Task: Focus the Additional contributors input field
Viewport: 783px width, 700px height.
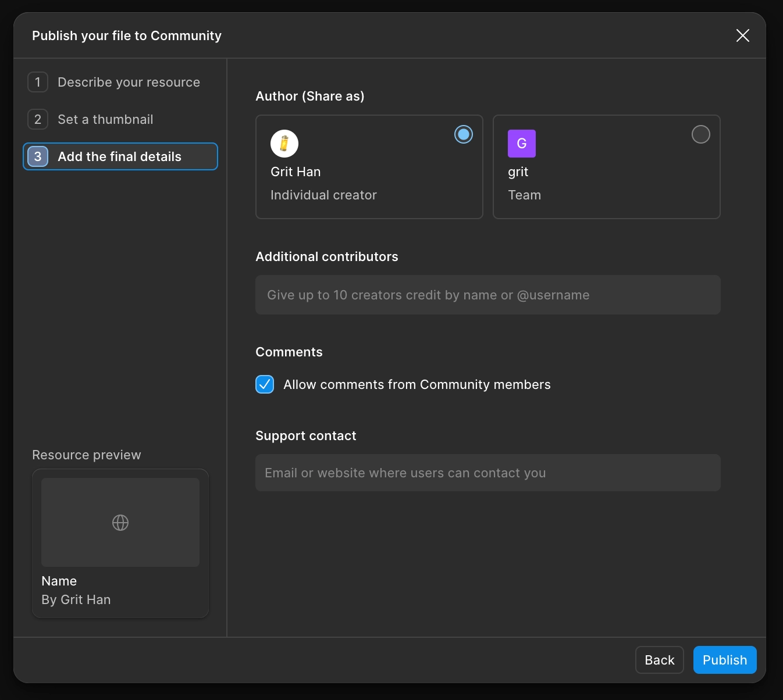Action: pos(487,295)
